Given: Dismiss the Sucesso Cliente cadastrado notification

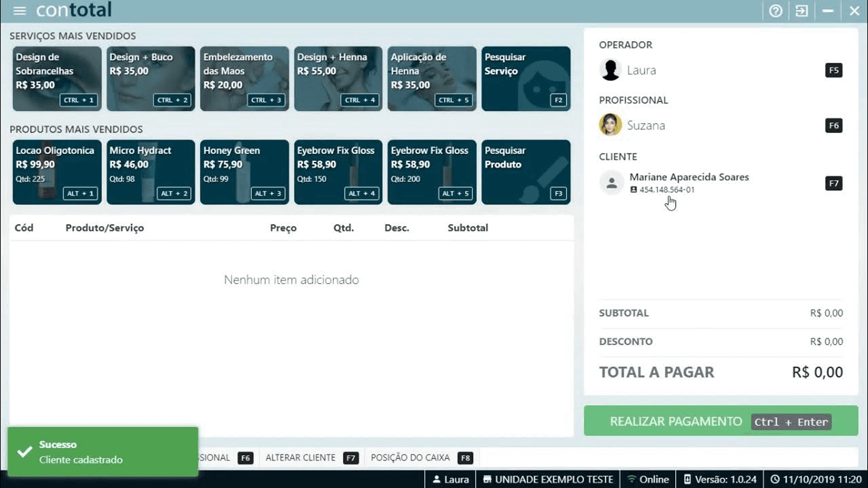Looking at the screenshot, I should 103,452.
